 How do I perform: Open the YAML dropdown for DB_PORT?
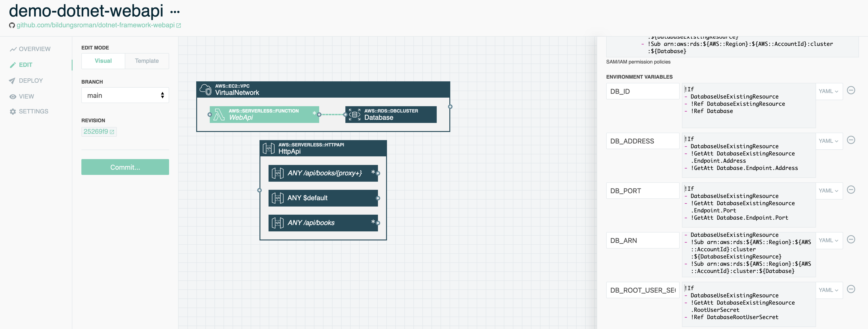click(829, 191)
